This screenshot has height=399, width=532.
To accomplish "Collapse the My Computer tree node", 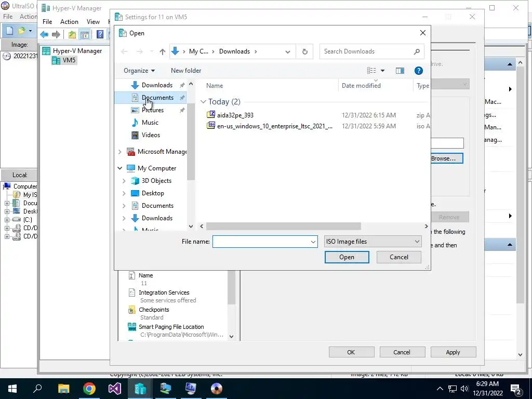I will click(120, 168).
